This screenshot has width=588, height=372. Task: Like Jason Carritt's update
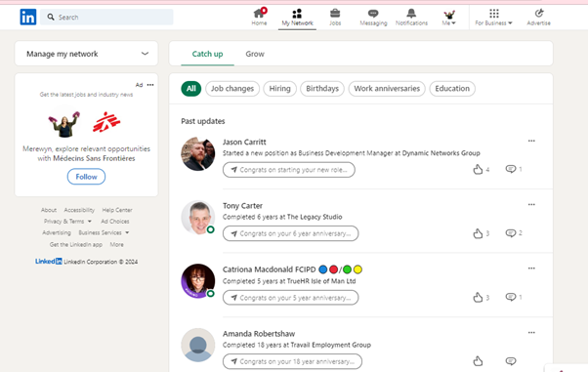point(478,170)
